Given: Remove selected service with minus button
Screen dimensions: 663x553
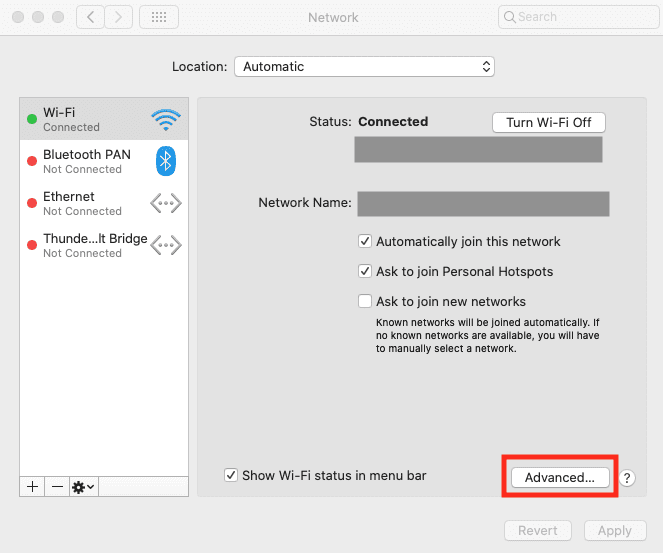Looking at the screenshot, I should tap(57, 487).
